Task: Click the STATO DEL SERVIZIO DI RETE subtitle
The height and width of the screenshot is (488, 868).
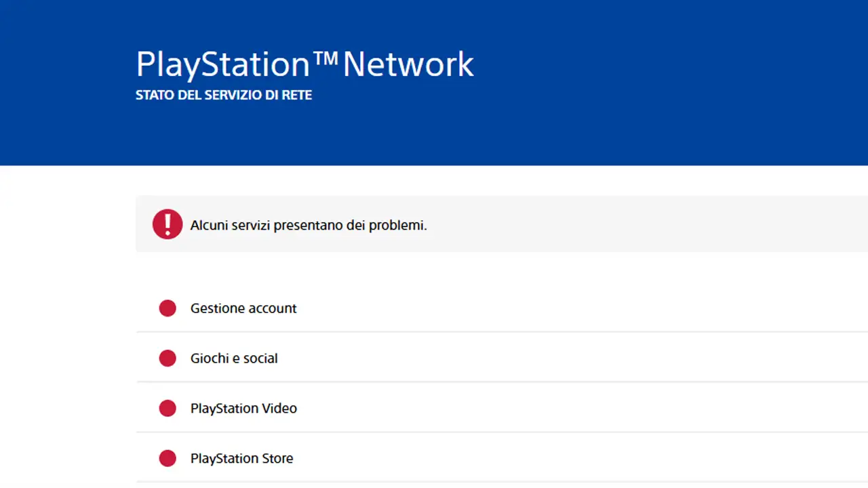Action: click(x=224, y=96)
